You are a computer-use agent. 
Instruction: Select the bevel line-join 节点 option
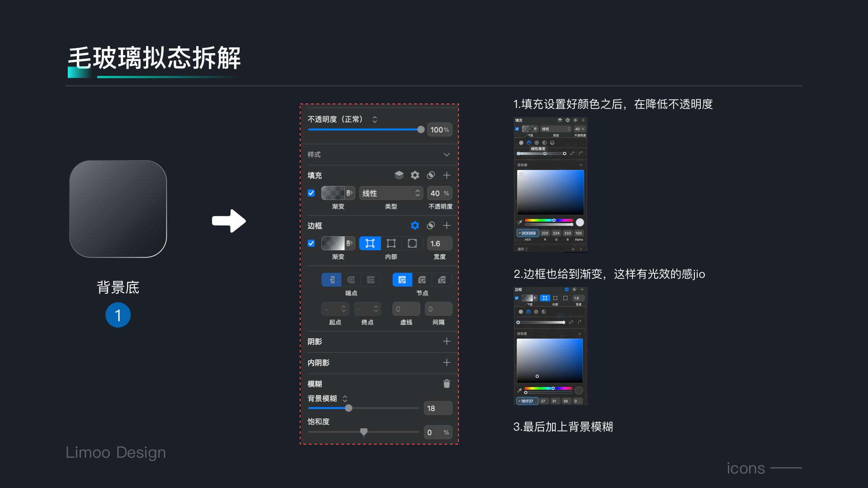click(442, 280)
